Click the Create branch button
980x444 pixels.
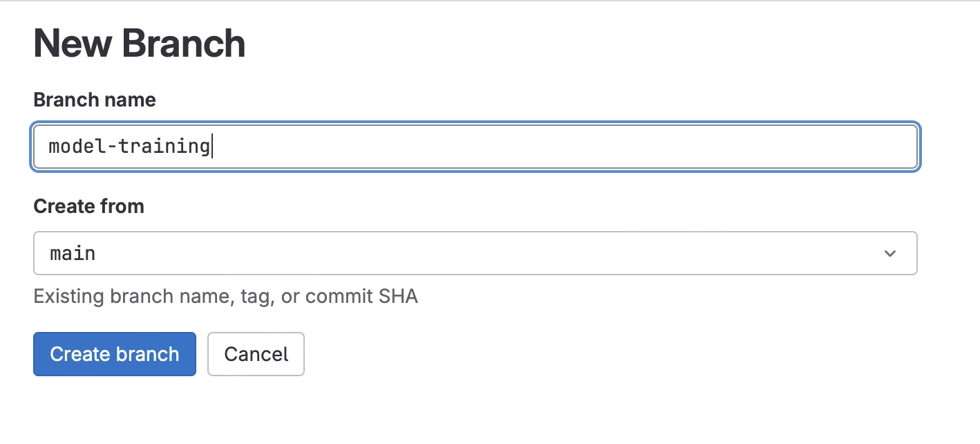point(115,354)
